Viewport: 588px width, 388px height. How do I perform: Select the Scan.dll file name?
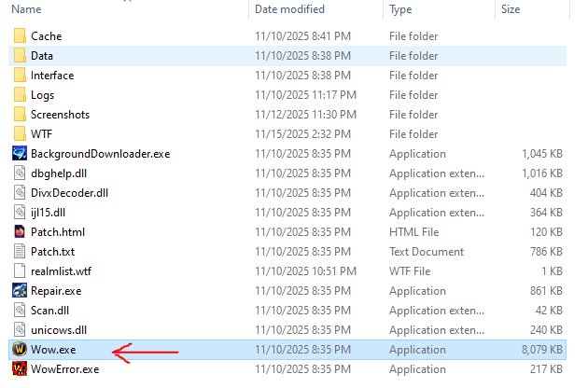[x=50, y=310]
